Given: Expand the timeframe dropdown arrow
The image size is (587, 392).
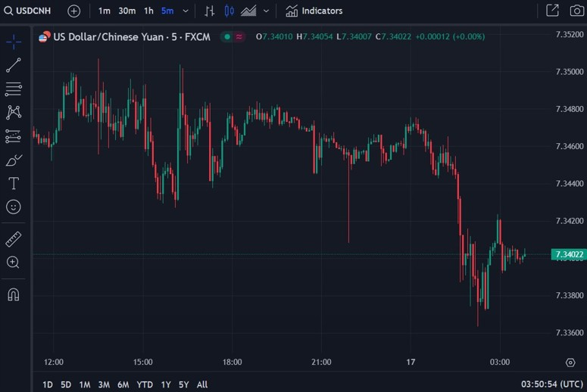Looking at the screenshot, I should click(x=186, y=11).
